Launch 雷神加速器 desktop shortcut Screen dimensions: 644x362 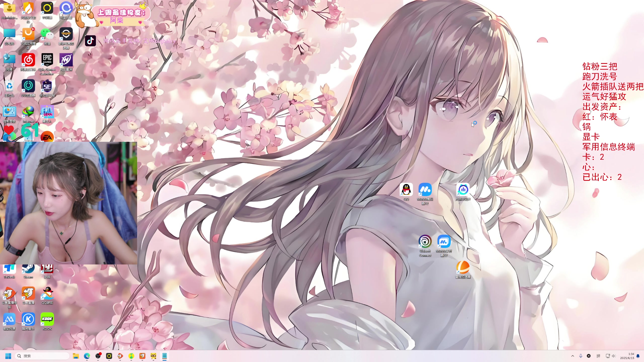click(x=463, y=269)
